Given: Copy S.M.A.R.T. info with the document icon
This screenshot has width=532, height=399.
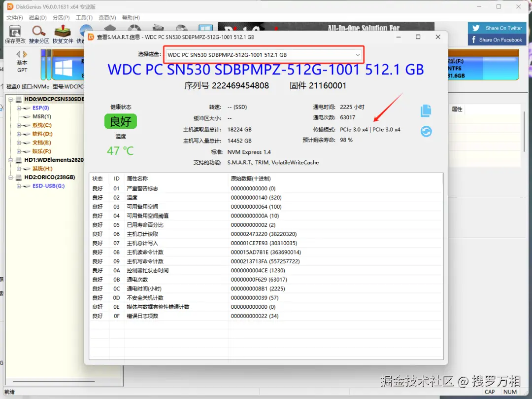Looking at the screenshot, I should click(x=426, y=110).
